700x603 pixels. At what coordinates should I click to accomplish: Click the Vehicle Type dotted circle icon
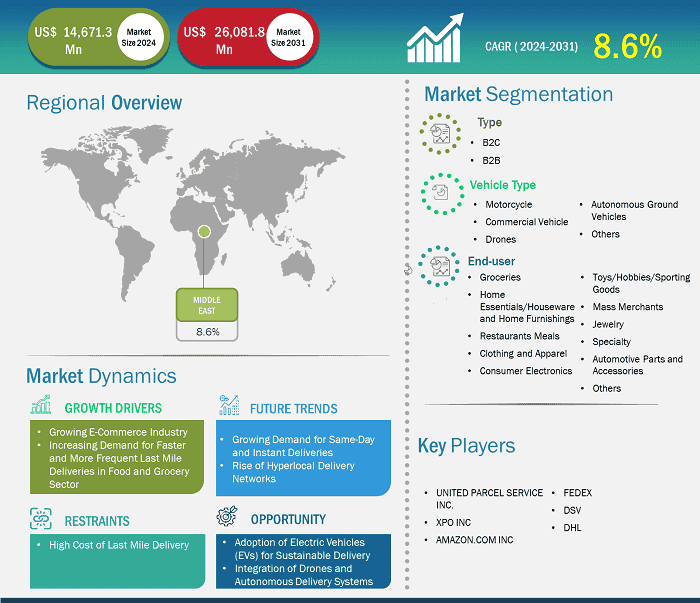pyautogui.click(x=442, y=194)
